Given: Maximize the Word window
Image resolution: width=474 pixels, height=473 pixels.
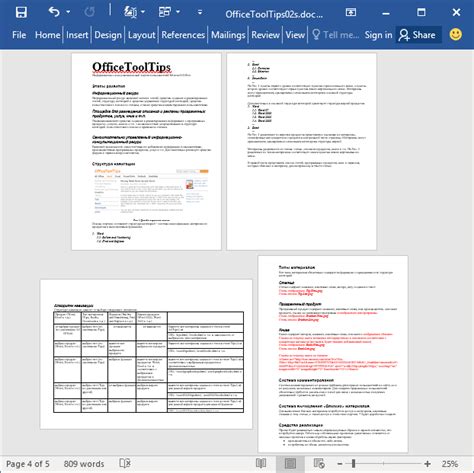Looking at the screenshot, I should [x=421, y=13].
